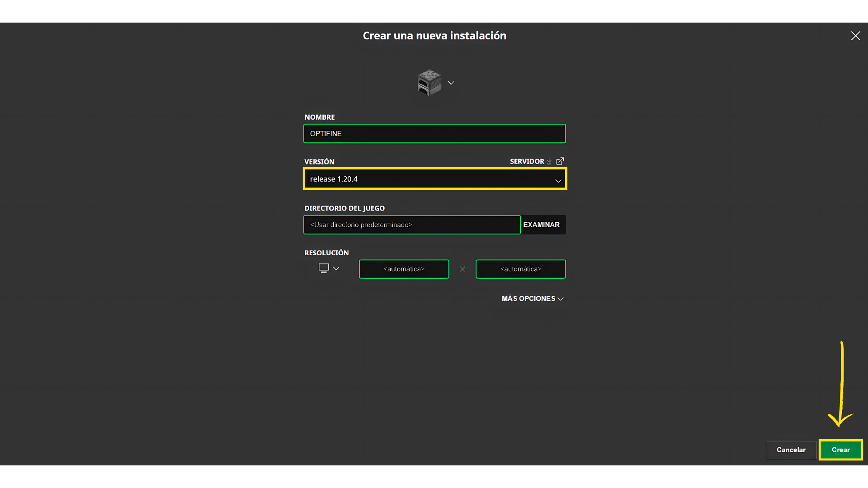Click the resolution width automática field
This screenshot has width=868, height=488.
404,269
